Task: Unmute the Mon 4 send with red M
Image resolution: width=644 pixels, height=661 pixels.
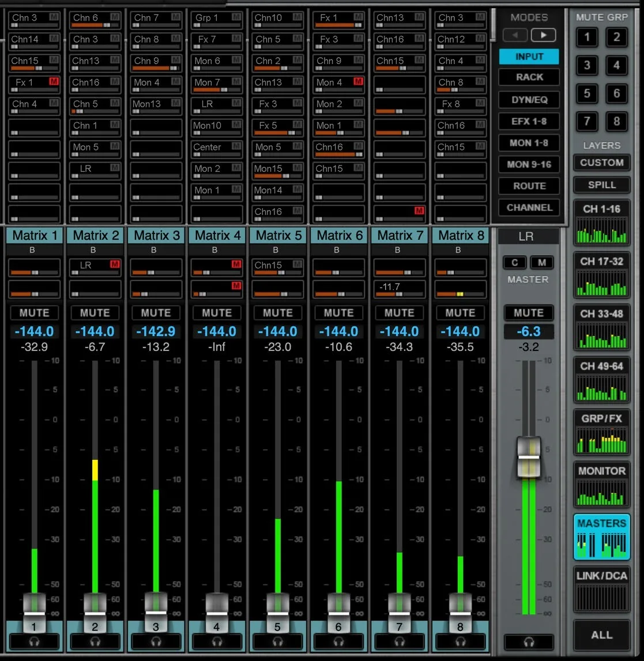Action: tap(358, 81)
